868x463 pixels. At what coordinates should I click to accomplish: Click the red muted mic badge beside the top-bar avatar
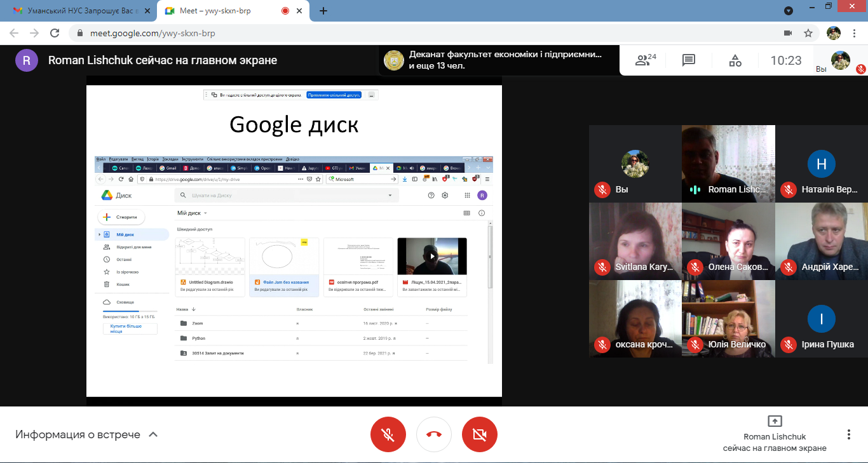(860, 69)
